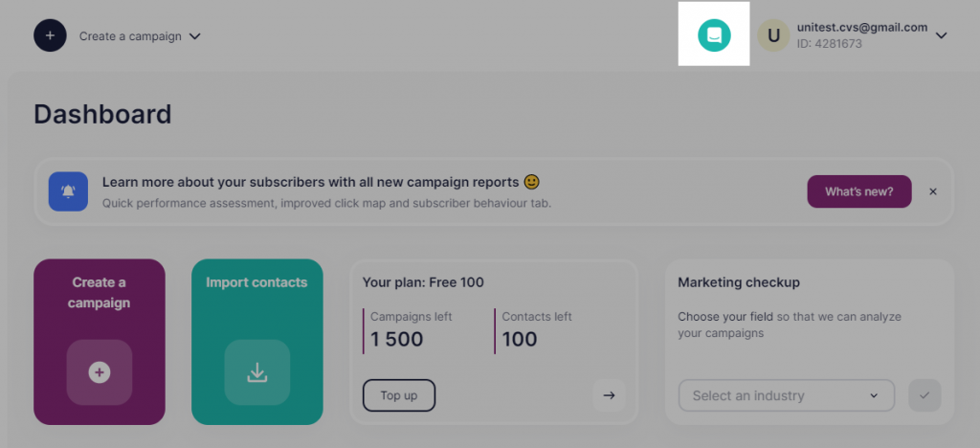Click the plus icon in Create a campaign card

[x=100, y=372]
